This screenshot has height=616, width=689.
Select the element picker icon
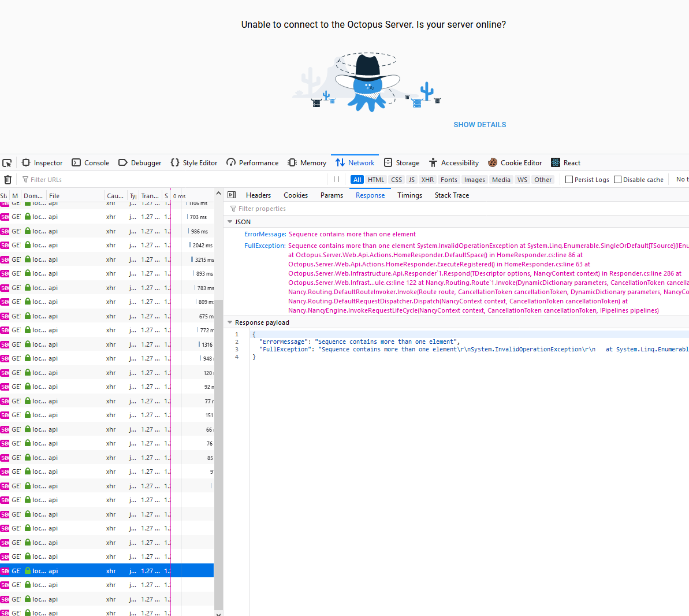pos(7,162)
